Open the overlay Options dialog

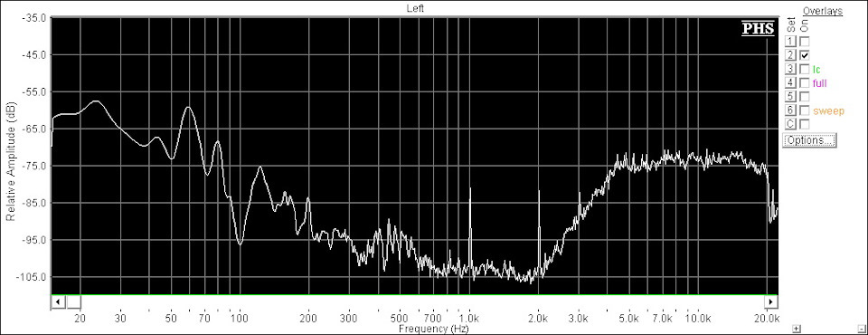(809, 140)
